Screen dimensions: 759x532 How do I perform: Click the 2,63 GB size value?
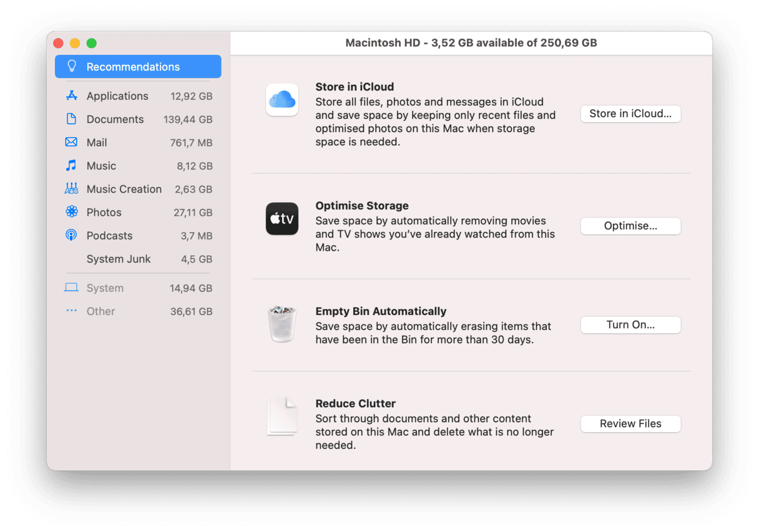[193, 189]
